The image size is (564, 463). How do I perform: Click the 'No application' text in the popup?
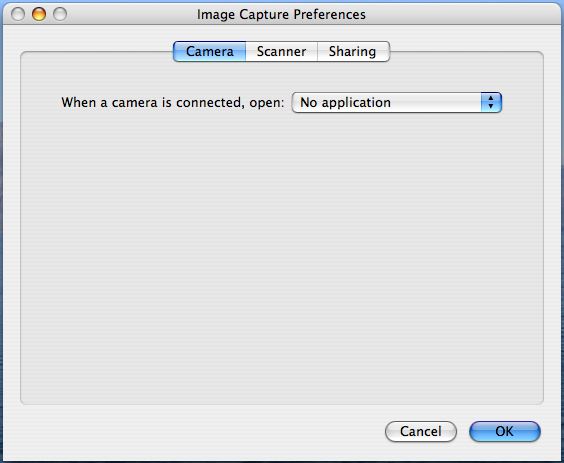click(x=345, y=103)
